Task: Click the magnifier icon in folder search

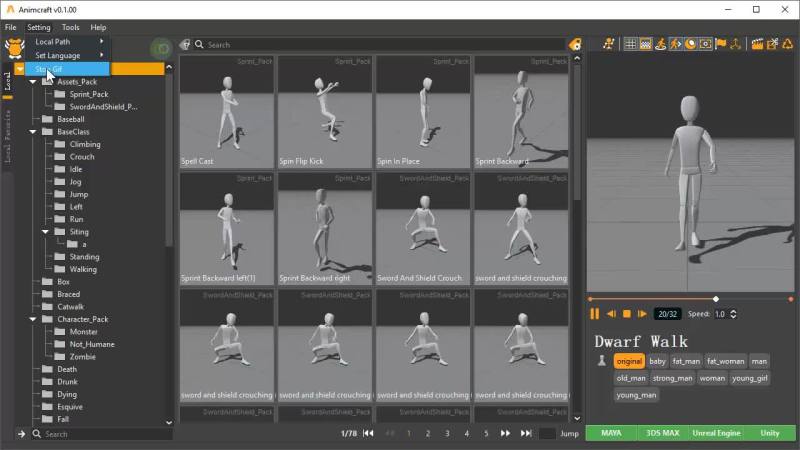Action: pyautogui.click(x=37, y=434)
